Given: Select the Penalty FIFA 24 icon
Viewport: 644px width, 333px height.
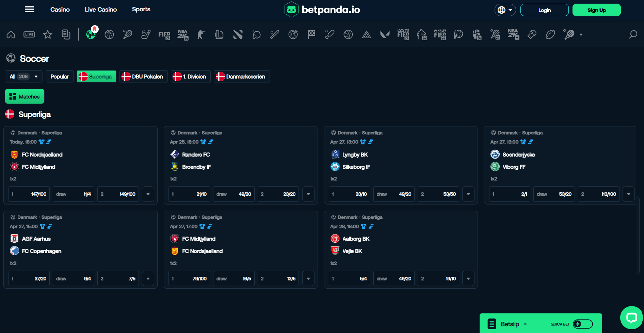Looking at the screenshot, I should point(440,35).
